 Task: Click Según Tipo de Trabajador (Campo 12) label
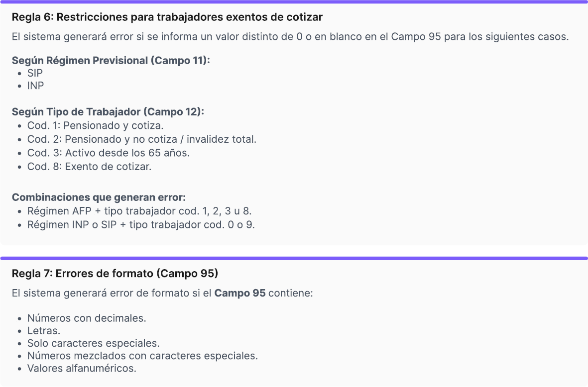[x=108, y=112]
